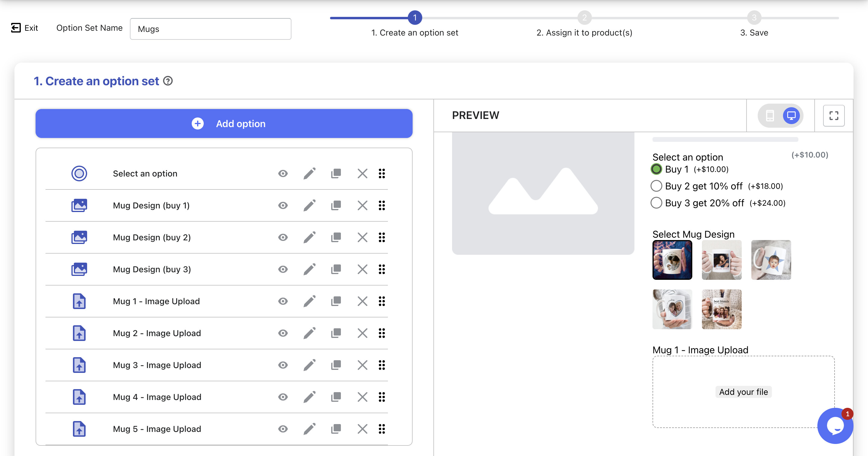Click the Add option button

tap(224, 123)
